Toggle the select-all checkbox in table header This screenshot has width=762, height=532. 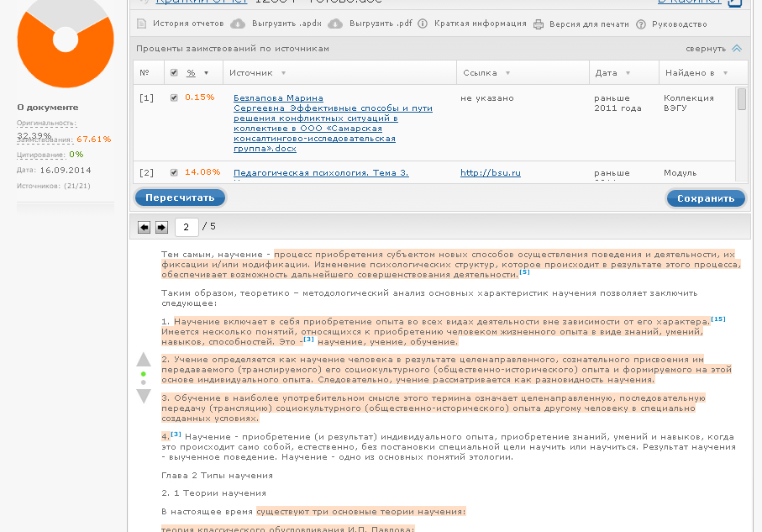click(x=174, y=73)
